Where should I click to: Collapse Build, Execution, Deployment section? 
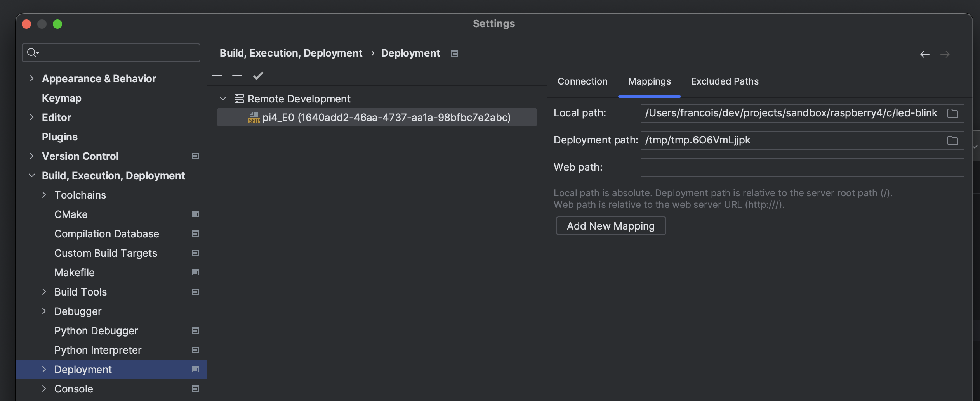[31, 175]
